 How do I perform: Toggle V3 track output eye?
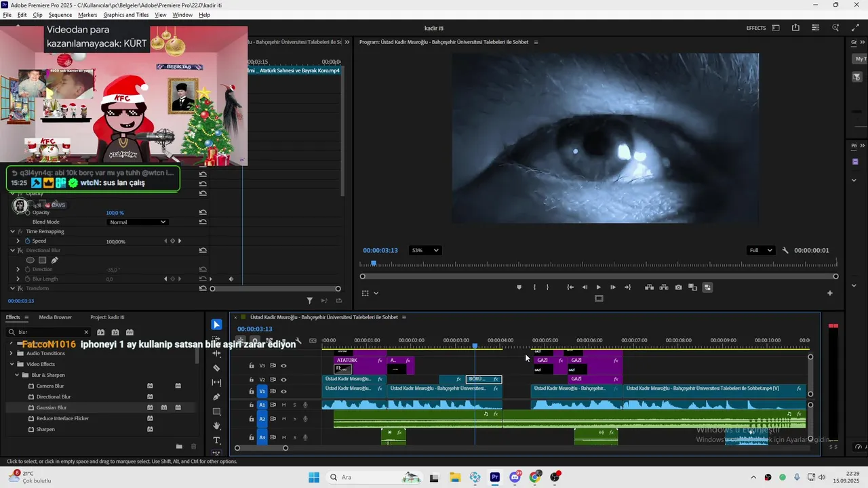pyautogui.click(x=283, y=365)
